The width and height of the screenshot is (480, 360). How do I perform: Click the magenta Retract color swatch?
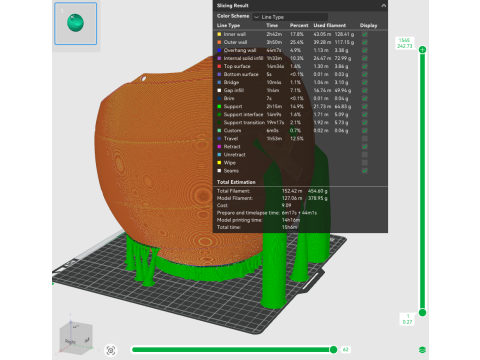click(x=219, y=146)
